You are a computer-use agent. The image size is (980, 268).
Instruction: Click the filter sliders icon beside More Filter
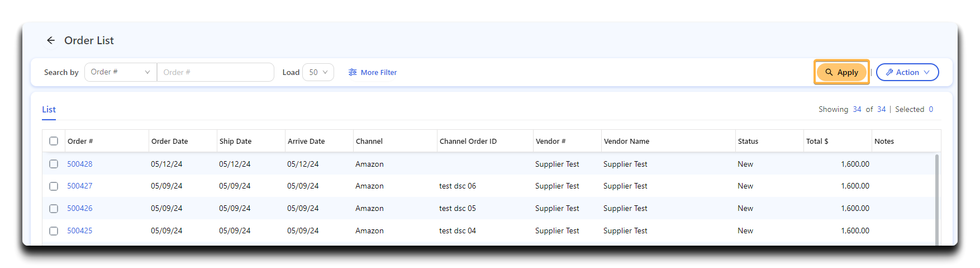353,72
